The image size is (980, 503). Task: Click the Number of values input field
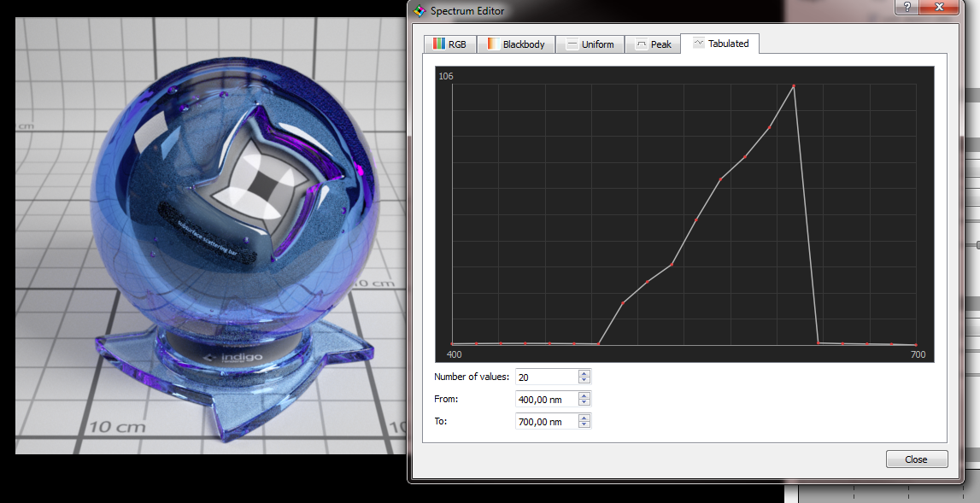[546, 377]
